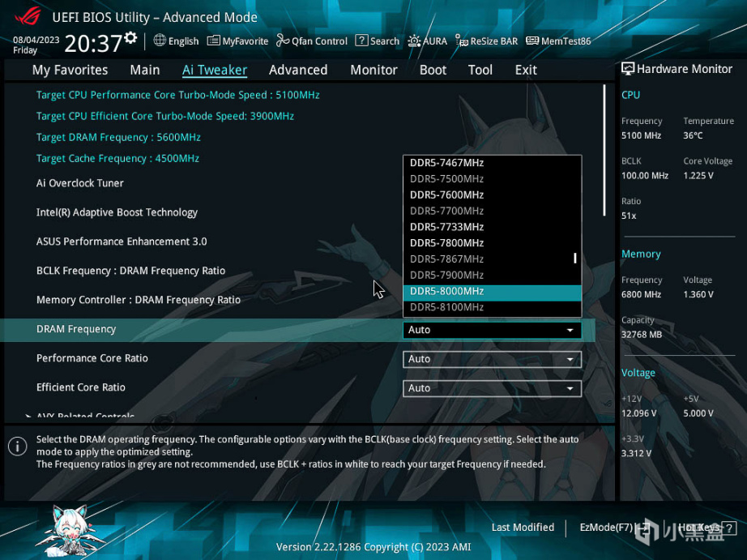The height and width of the screenshot is (560, 747).
Task: Pick DDR5-7800MHz frequency
Action: [x=492, y=243]
